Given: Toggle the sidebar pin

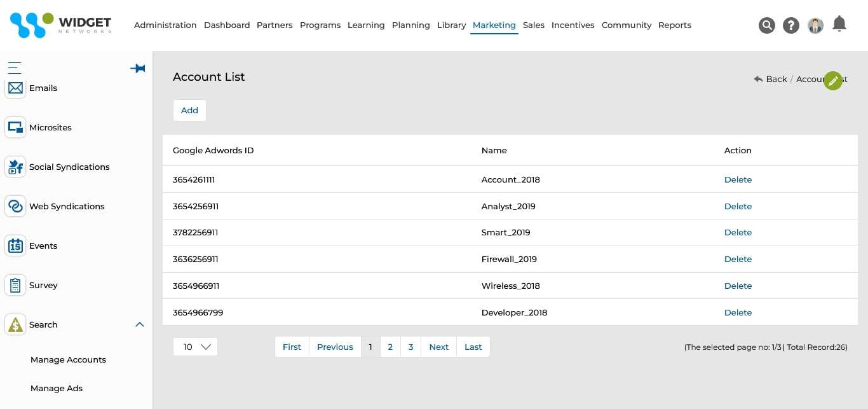Looking at the screenshot, I should coord(138,68).
